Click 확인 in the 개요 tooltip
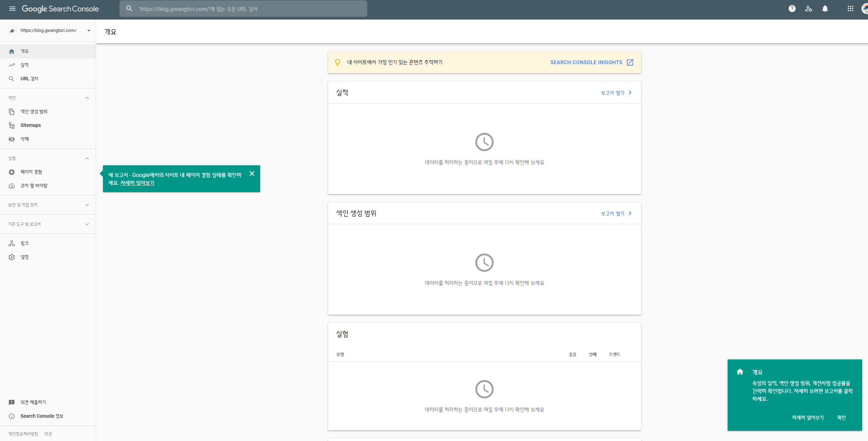 coord(841,417)
